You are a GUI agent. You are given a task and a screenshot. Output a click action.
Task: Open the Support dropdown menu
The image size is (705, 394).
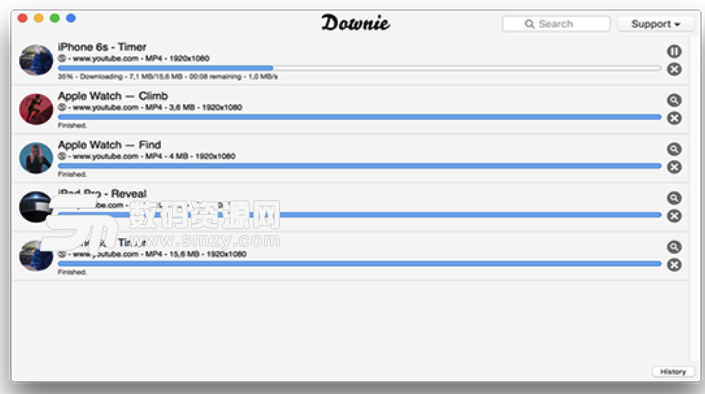pos(656,24)
